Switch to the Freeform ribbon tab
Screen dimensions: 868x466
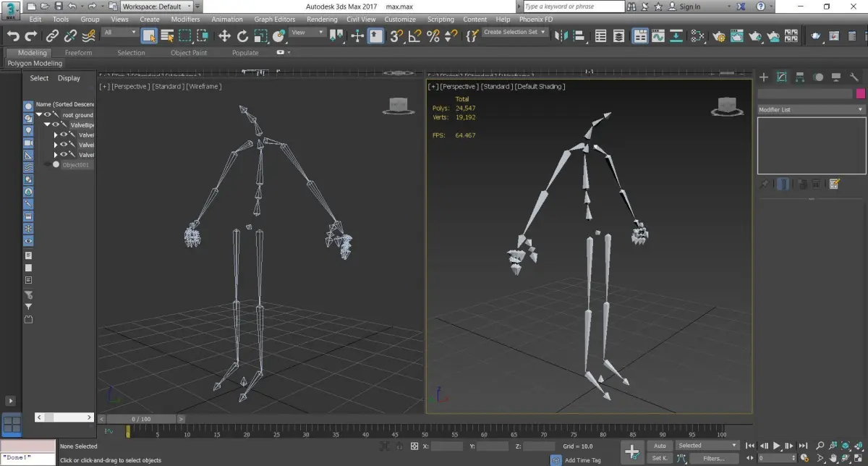point(78,53)
